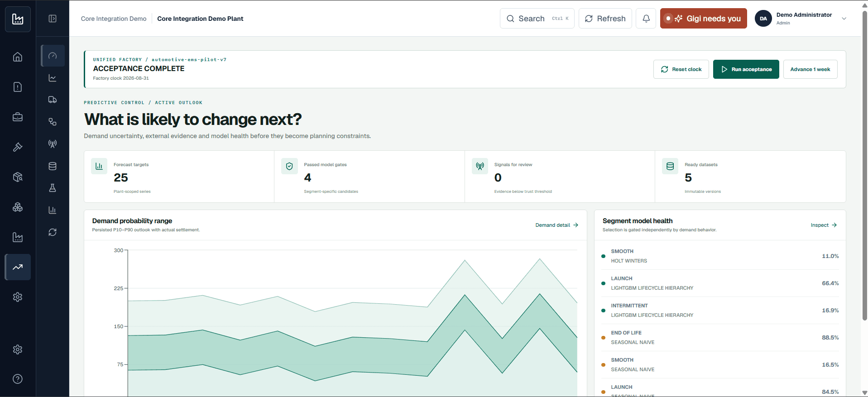Open the hammer tool icon in the sidebar
The height and width of the screenshot is (397, 868).
18,147
